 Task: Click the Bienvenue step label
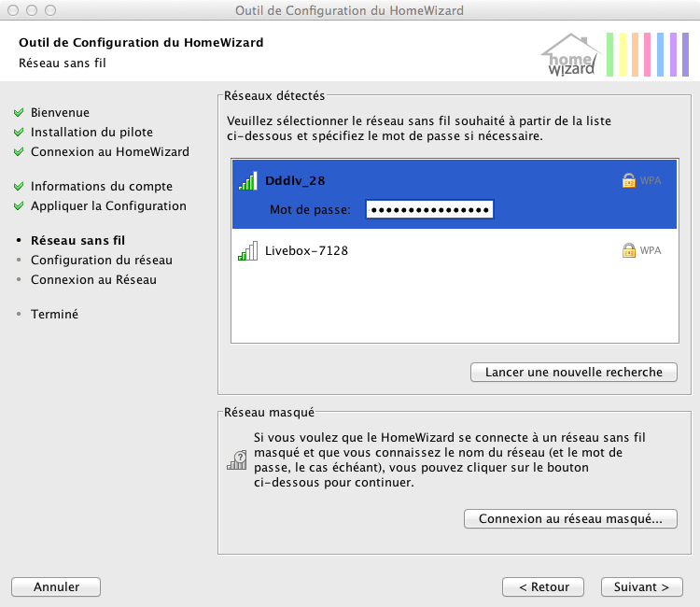(60, 113)
